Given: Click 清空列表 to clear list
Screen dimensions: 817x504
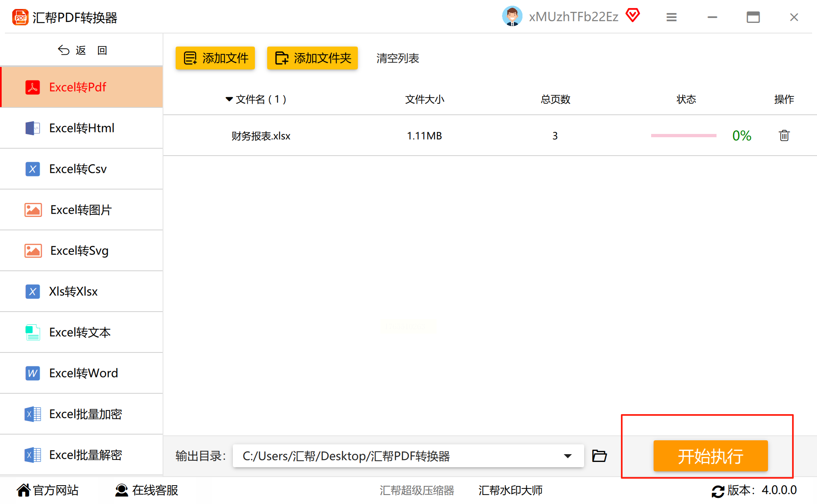Looking at the screenshot, I should pos(397,58).
